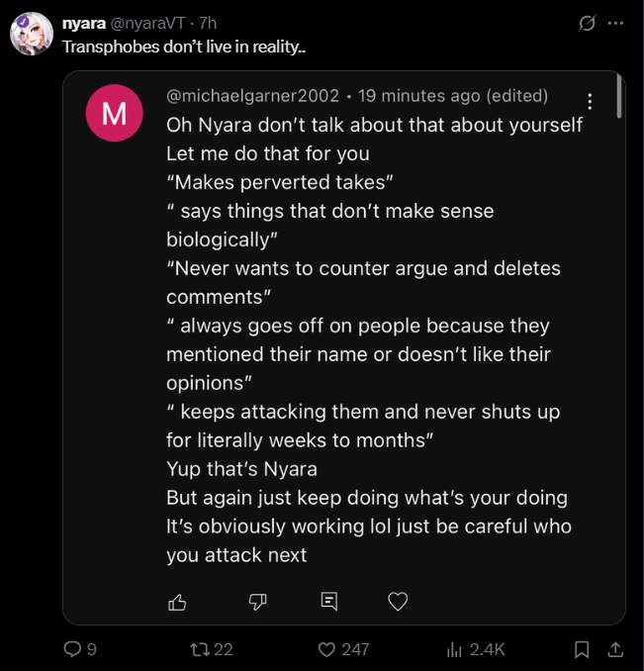Open the Grok icon on tweet header
The width and height of the screenshot is (644, 671).
587,23
